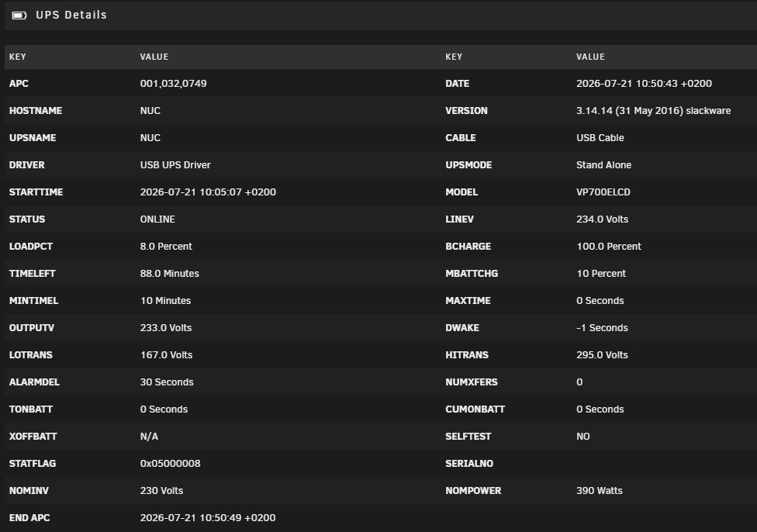
Task: Click the right VALUE column header
Action: click(x=590, y=57)
